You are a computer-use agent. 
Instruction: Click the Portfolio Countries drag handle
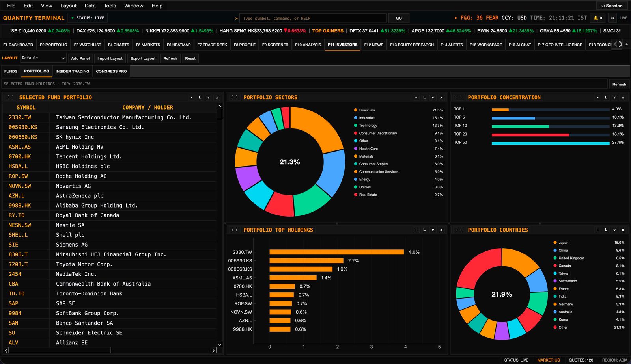pyautogui.click(x=459, y=230)
